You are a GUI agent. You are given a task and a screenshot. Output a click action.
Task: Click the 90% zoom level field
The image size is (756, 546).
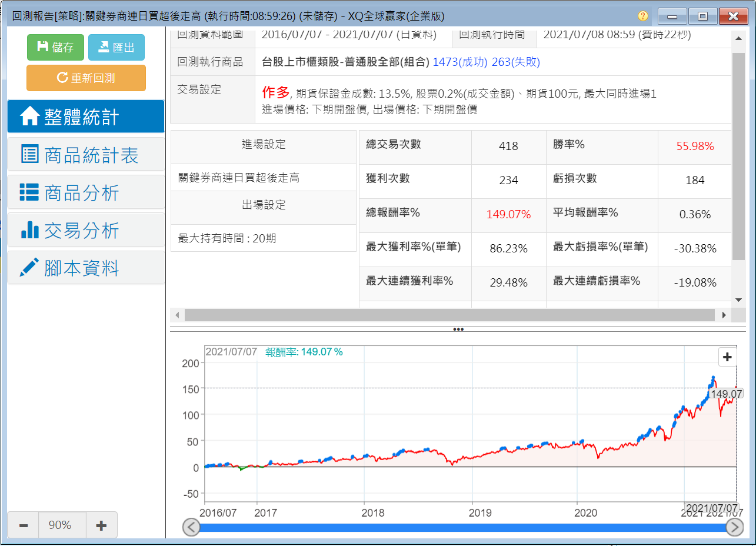tap(60, 525)
